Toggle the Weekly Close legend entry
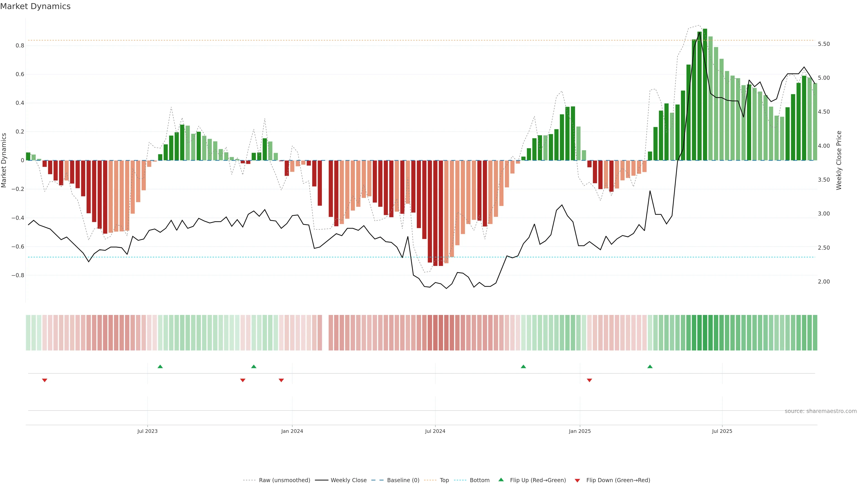868x488 pixels. (348, 480)
